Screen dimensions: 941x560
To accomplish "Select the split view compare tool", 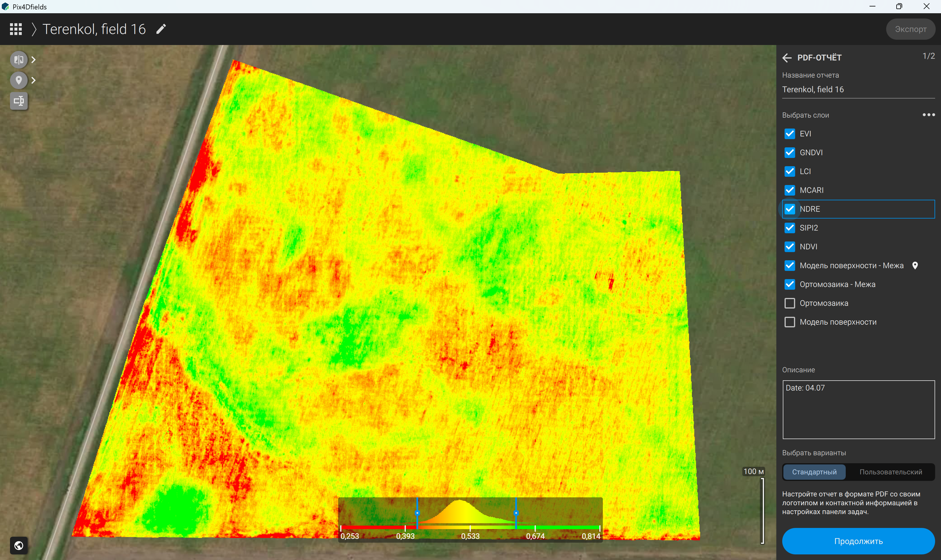I will coord(19,60).
